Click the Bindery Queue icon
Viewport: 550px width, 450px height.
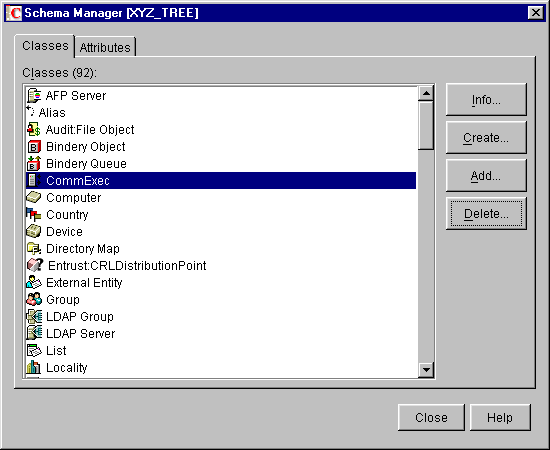pos(34,163)
